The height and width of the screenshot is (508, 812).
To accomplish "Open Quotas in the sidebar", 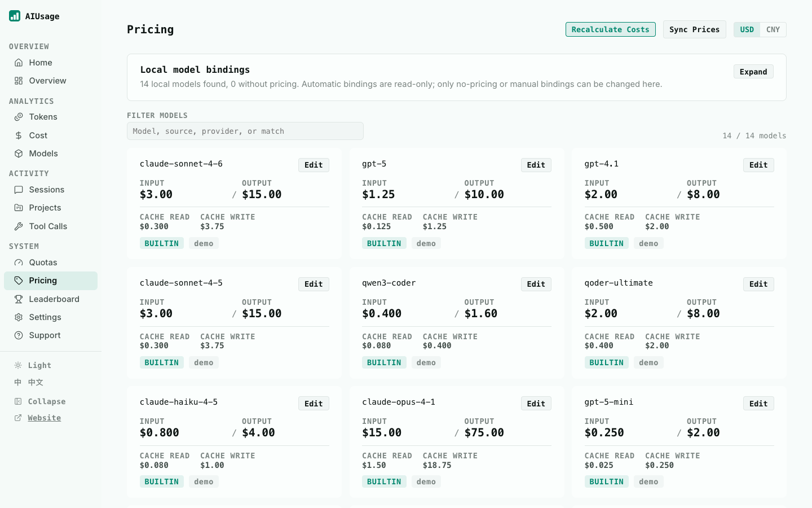I will [51, 262].
